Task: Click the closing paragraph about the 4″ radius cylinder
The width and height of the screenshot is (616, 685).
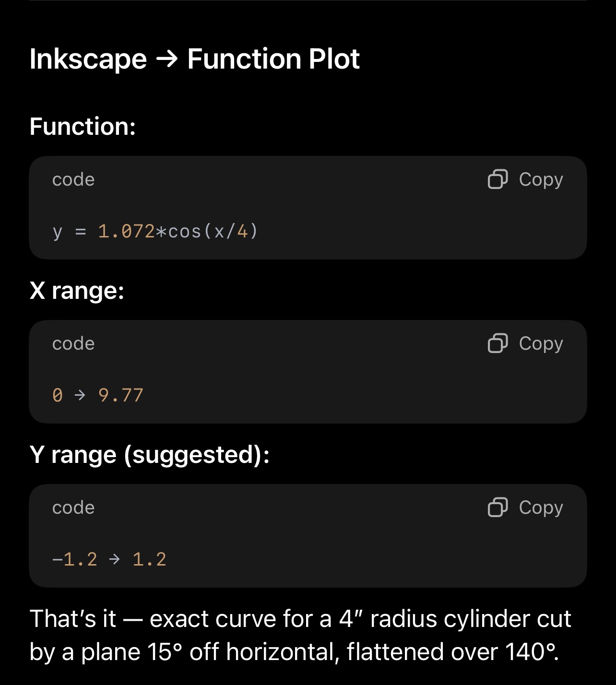Action: [300, 635]
